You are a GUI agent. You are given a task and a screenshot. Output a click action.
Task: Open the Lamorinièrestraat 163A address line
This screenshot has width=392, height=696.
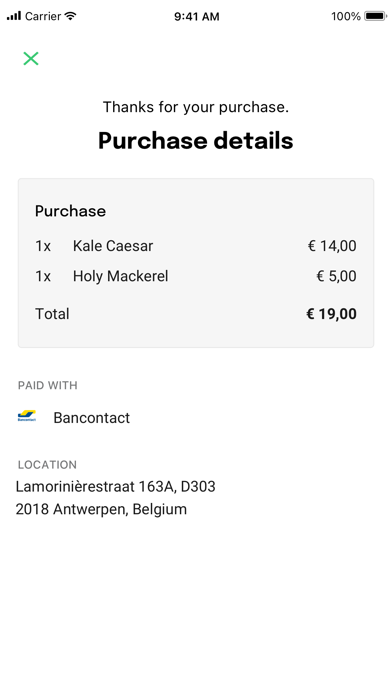(x=115, y=486)
